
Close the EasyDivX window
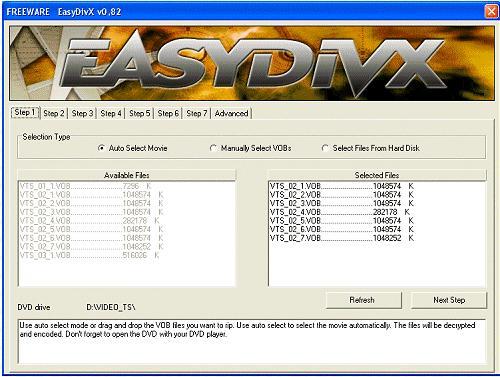pos(491,12)
